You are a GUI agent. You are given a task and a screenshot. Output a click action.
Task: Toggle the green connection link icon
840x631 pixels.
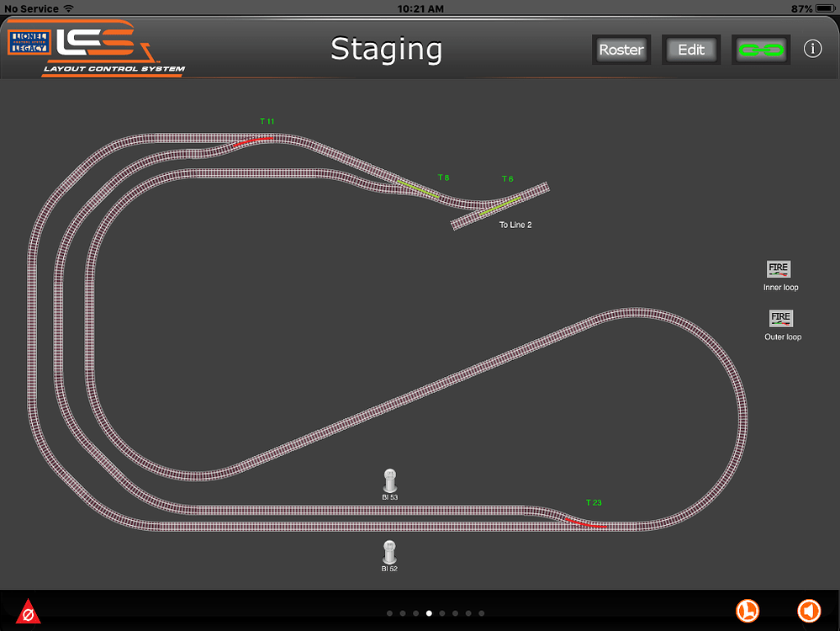click(760, 50)
